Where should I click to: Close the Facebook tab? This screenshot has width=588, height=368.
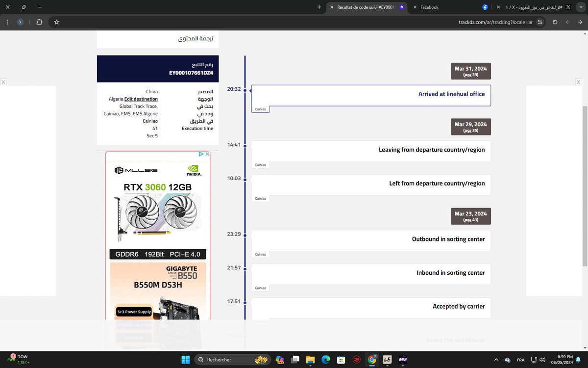pyautogui.click(x=415, y=7)
